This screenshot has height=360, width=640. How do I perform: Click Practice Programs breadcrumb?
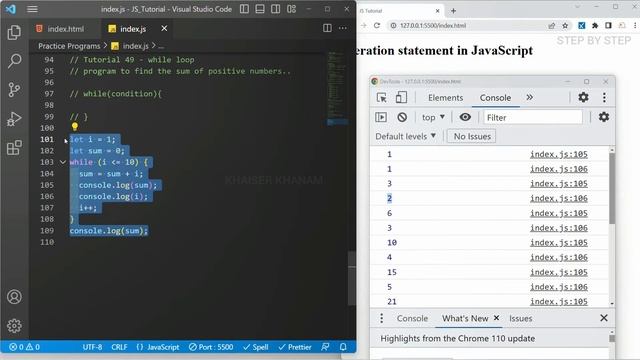(x=69, y=46)
